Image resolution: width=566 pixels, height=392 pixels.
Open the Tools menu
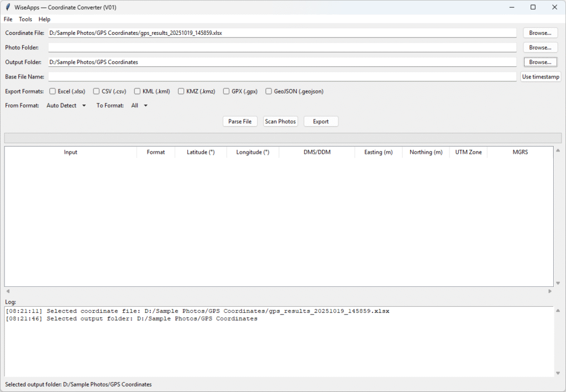click(x=25, y=19)
